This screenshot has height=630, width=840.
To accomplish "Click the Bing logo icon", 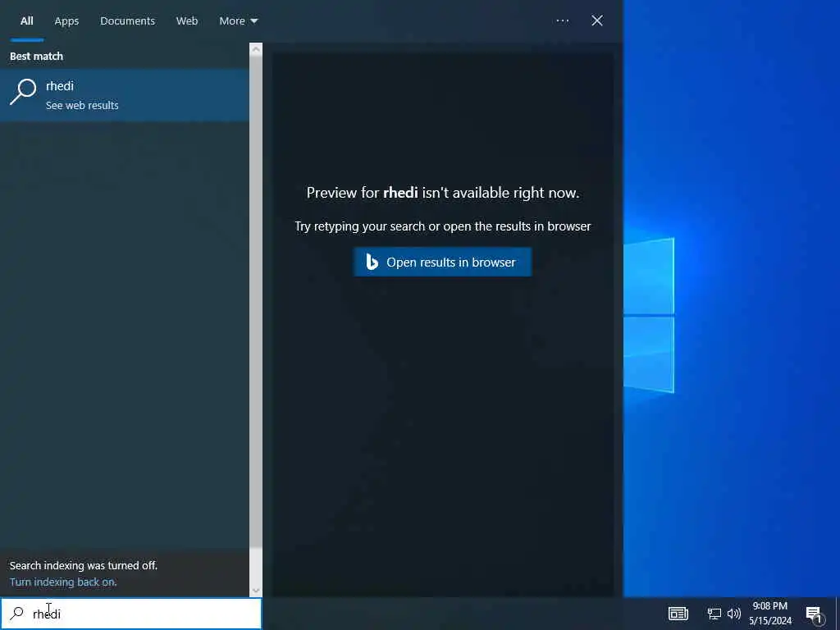I will coord(372,262).
